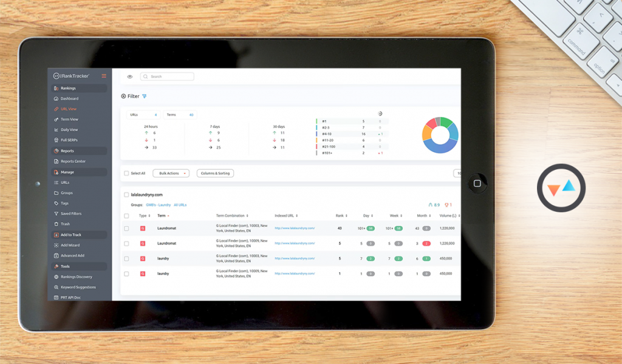Select the first Laundromat row checkbox

tap(126, 228)
